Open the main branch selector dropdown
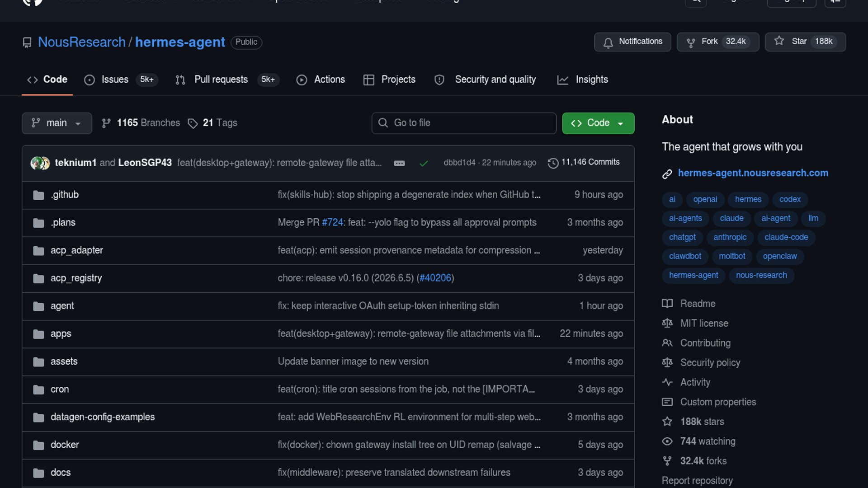 57,123
